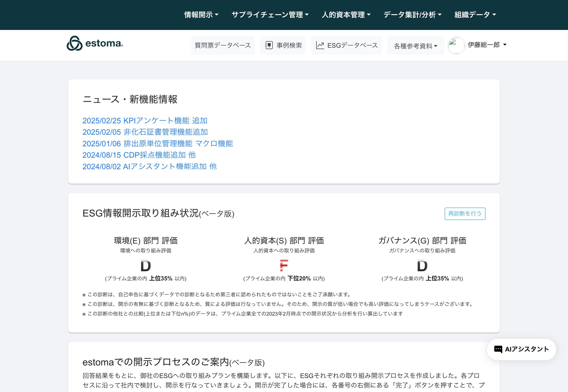Open the AIアシスタント機能追加 news link
Image resolution: width=568 pixels, height=392 pixels.
pos(149,166)
